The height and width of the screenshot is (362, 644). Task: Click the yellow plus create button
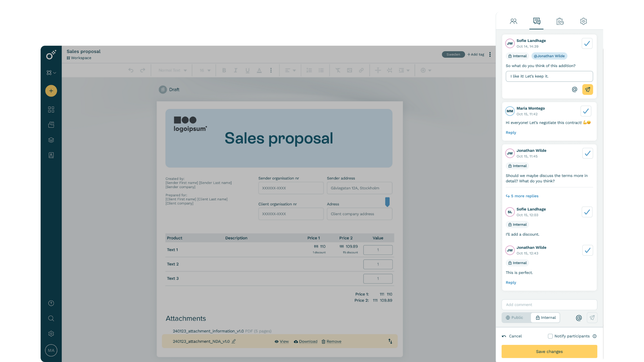tap(51, 91)
